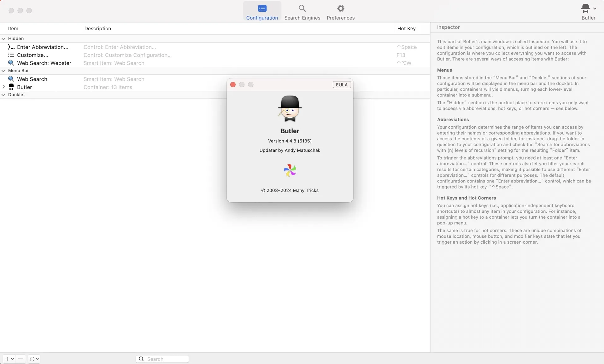Click the Butler bowler hat row icon

tap(11, 87)
